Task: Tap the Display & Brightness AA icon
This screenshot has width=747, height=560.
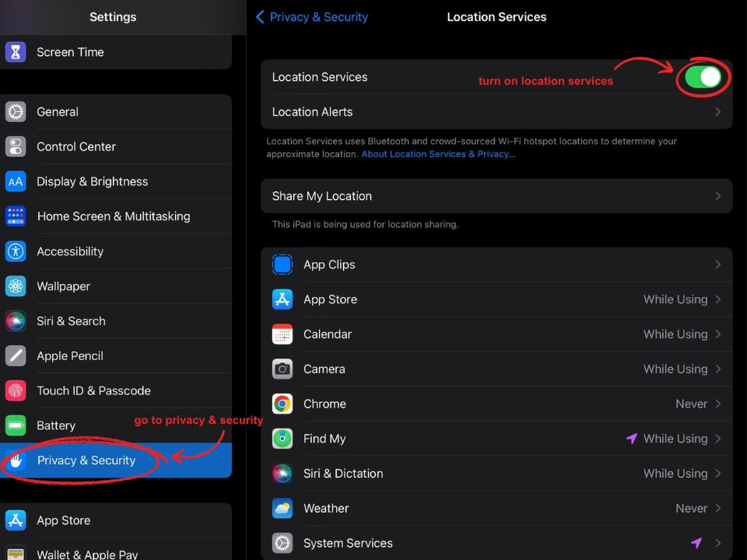Action: tap(16, 181)
